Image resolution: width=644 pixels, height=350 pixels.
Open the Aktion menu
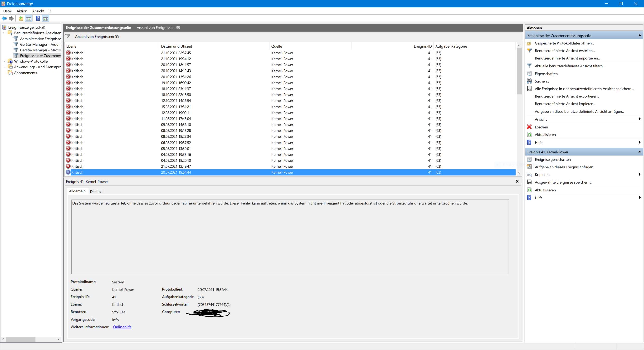[x=22, y=11]
